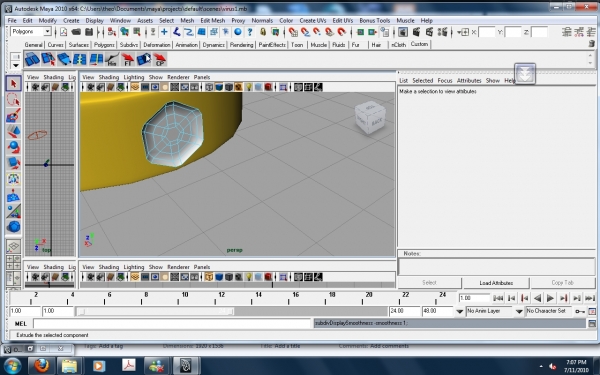The height and width of the screenshot is (375, 600).
Task: Open the Bonus Tools menu
Action: tap(375, 21)
